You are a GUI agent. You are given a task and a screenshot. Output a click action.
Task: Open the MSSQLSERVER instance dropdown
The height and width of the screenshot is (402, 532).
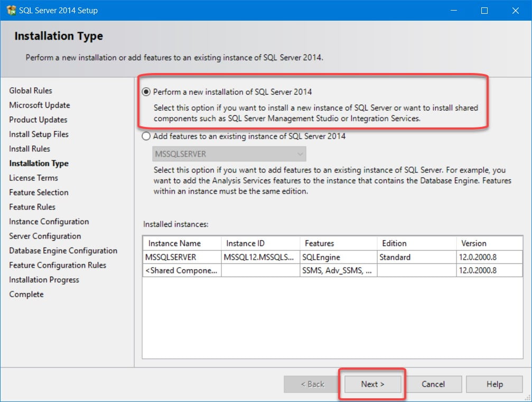[x=229, y=154]
